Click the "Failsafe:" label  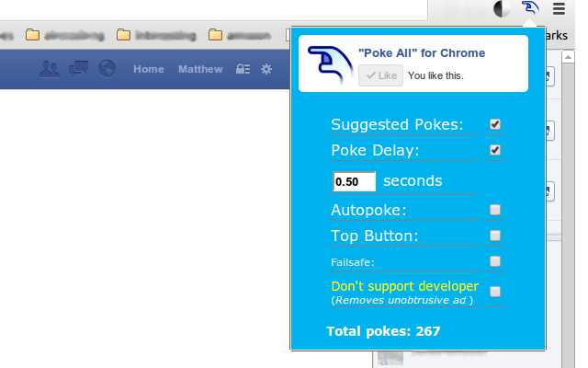[x=353, y=262]
